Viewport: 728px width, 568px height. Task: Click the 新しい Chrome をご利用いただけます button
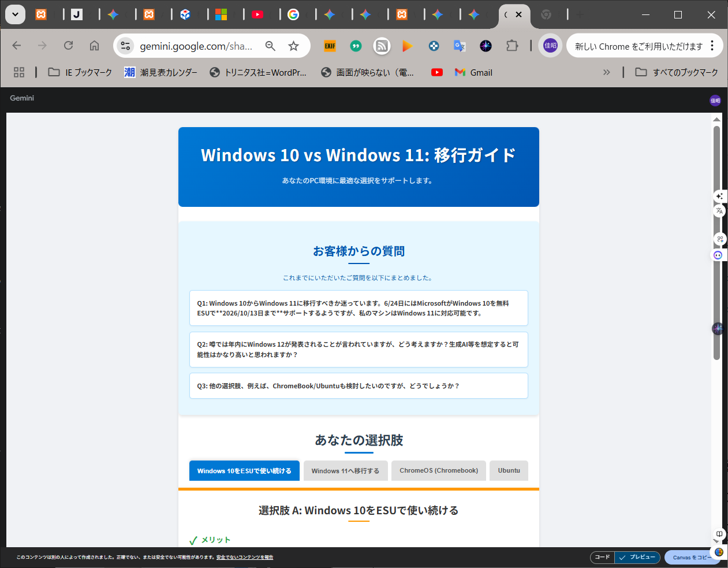click(x=639, y=46)
